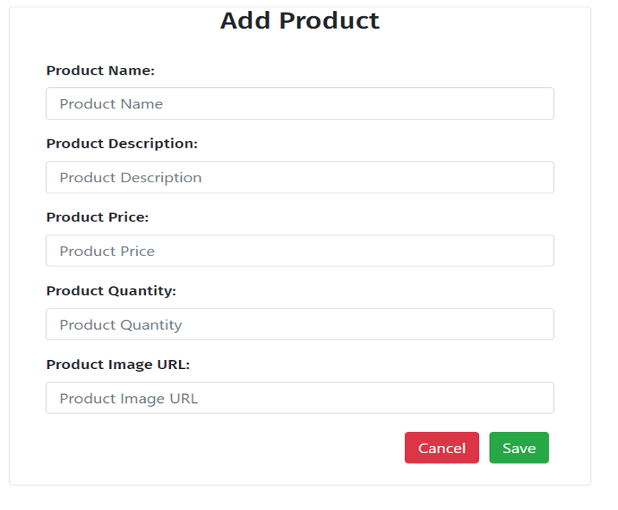Screen dimensions: 618x510
Task: Select the Product Price input field
Action: (300, 251)
